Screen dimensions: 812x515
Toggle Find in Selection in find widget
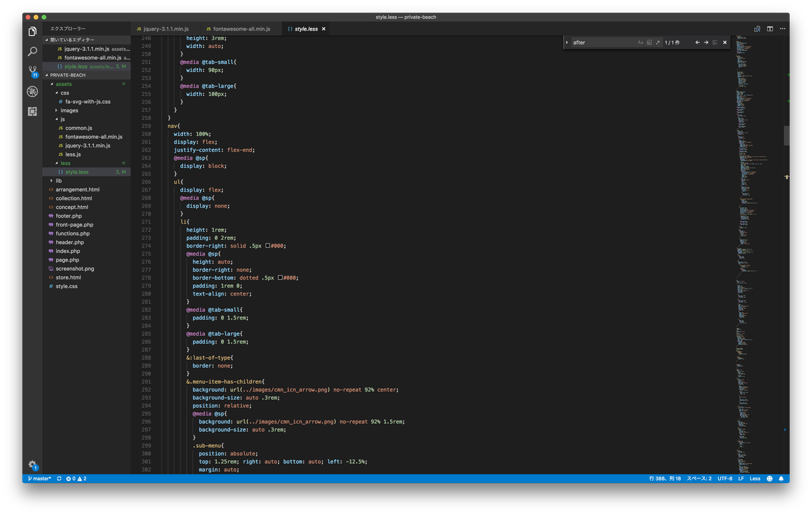[715, 43]
